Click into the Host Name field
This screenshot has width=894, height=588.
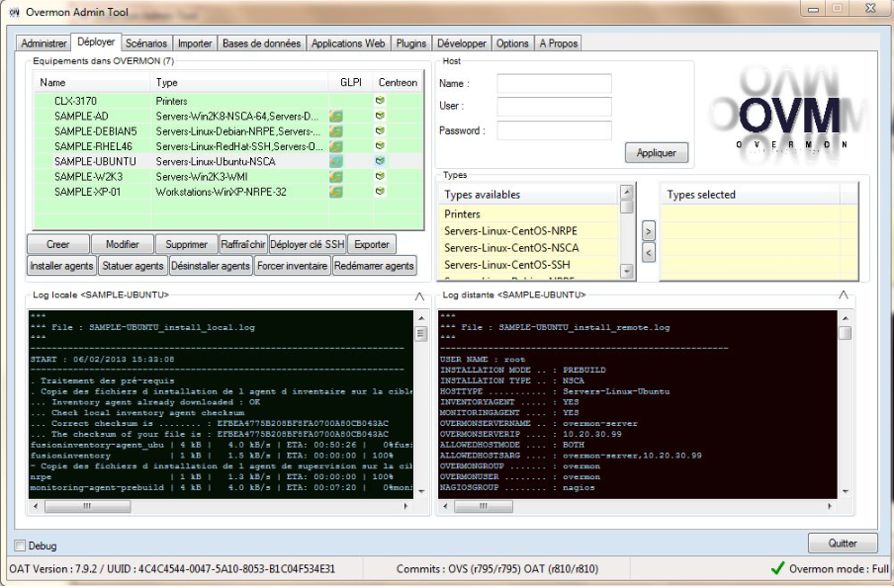pos(554,84)
